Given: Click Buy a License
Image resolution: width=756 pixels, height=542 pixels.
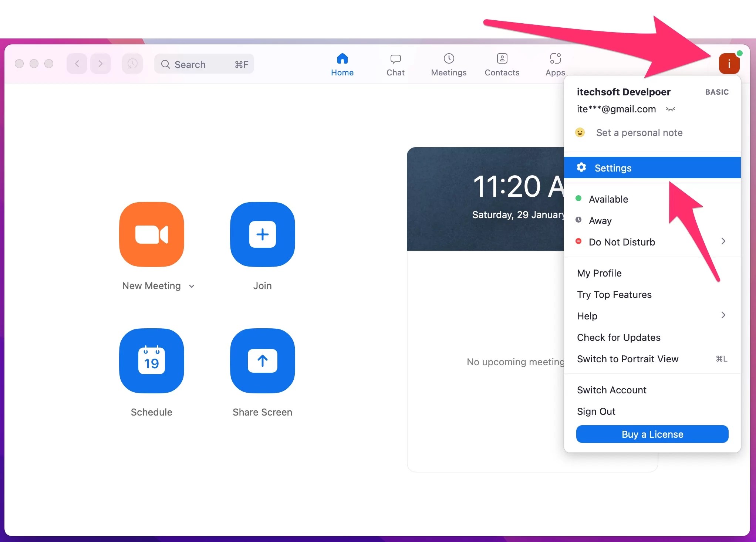Looking at the screenshot, I should click(x=652, y=434).
